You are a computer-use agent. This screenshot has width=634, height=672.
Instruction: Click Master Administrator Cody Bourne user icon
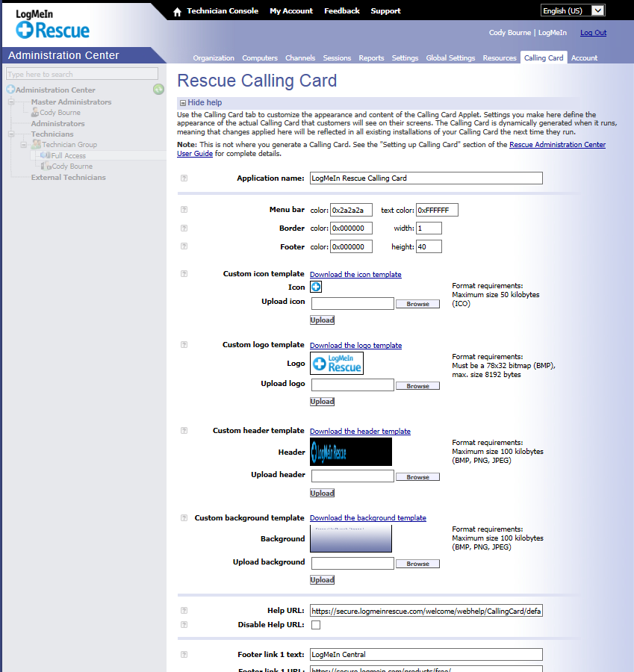coord(35,112)
